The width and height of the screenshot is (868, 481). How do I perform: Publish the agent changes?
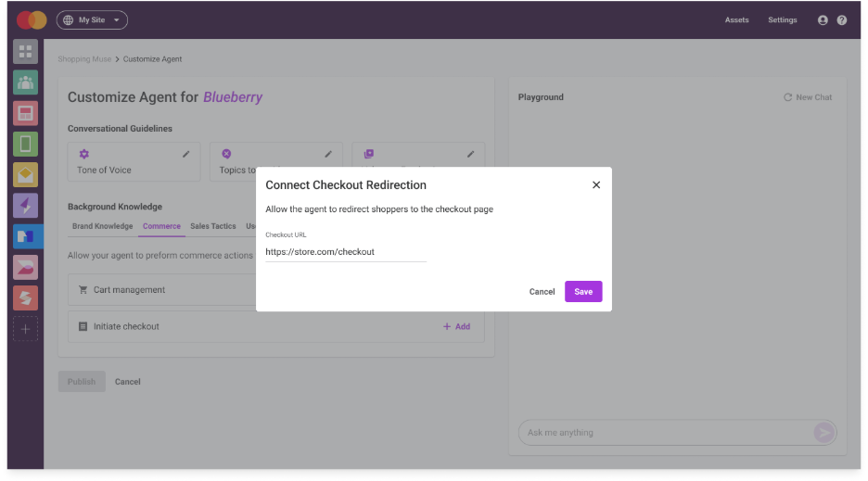click(x=82, y=381)
